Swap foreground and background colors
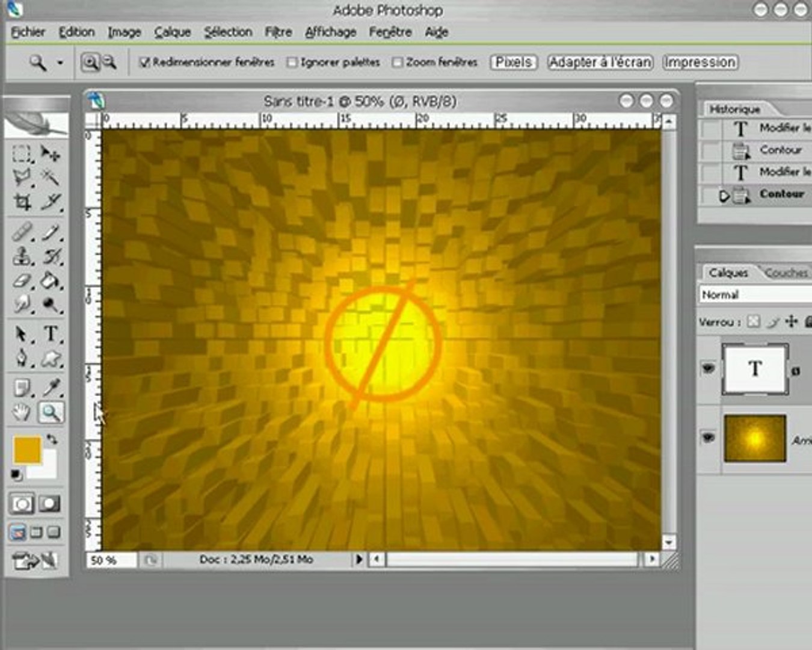 click(52, 439)
